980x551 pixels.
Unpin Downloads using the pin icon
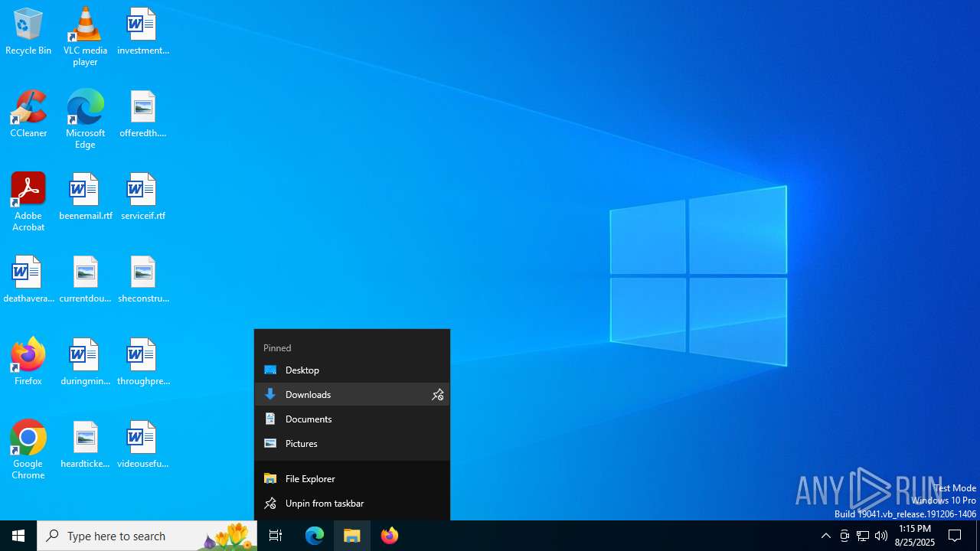click(438, 394)
